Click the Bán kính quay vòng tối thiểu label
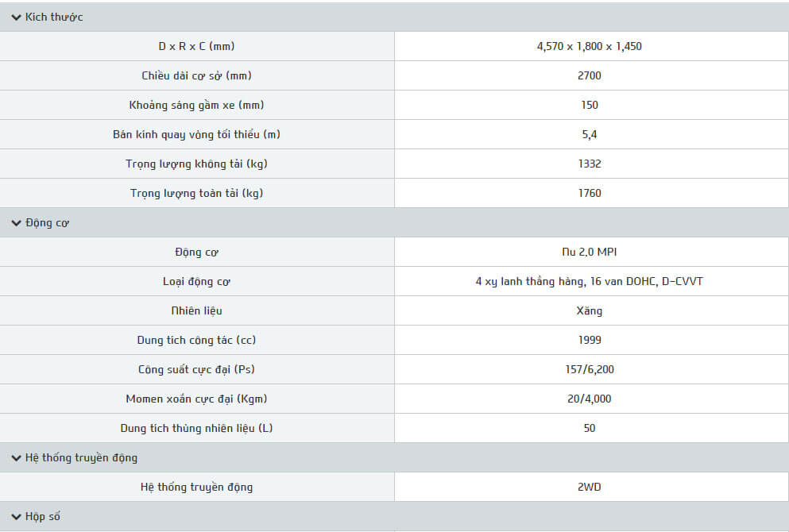Screen dimensions: 789x532 click(196, 134)
